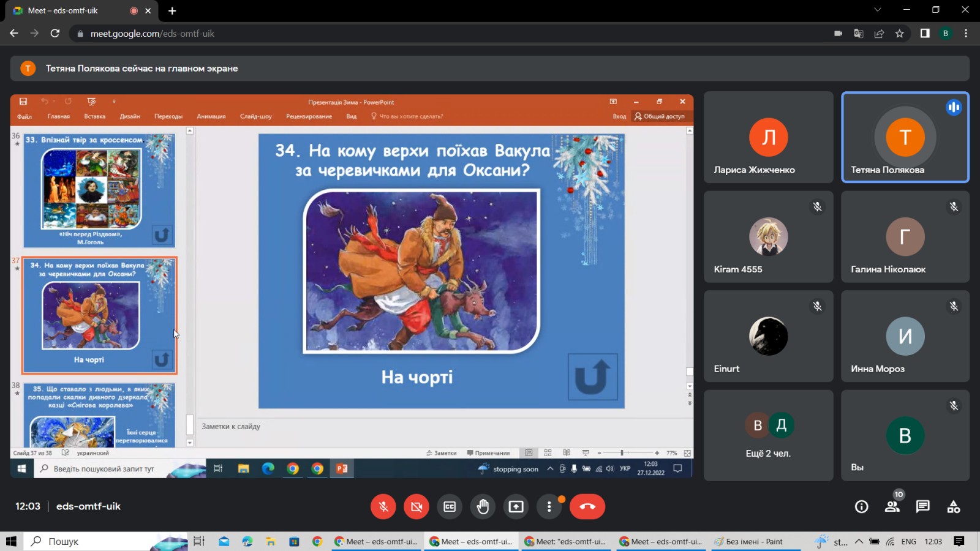
Task: Open the Paint window from taskbar
Action: point(748,542)
